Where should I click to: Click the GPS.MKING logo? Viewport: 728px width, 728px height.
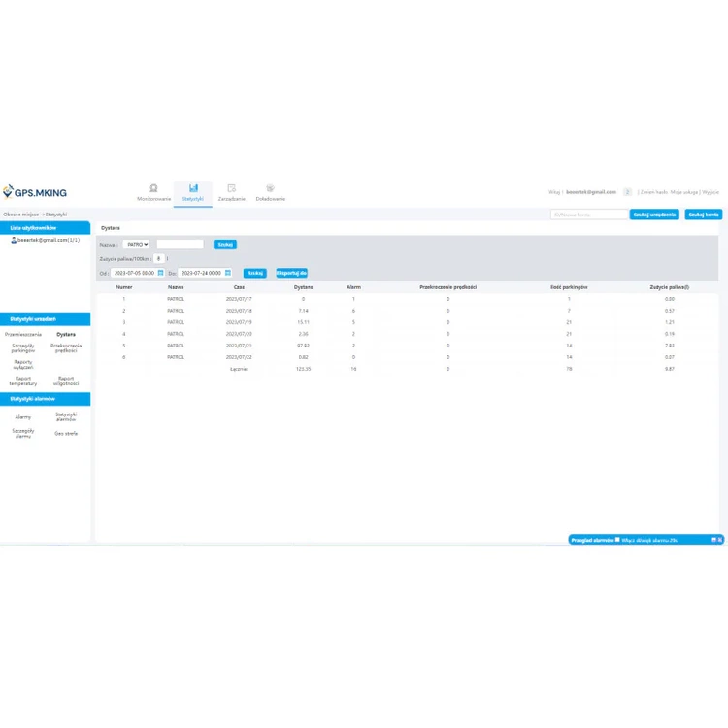point(35,192)
